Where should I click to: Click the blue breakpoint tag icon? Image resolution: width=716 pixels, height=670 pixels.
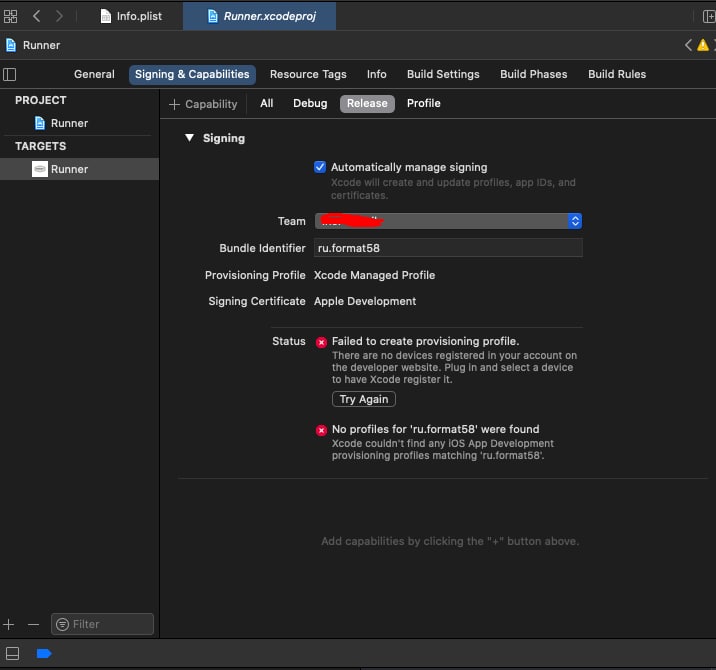click(44, 654)
